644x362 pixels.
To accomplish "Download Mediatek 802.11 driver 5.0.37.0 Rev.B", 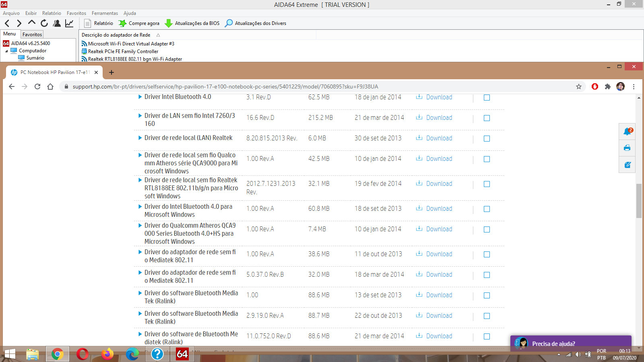I will click(434, 275).
